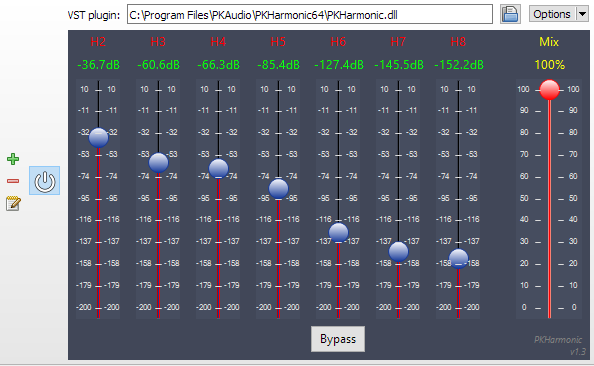Grab the H2 harmonic slider knob
Viewport: 594px width, 366px height.
pyautogui.click(x=98, y=138)
